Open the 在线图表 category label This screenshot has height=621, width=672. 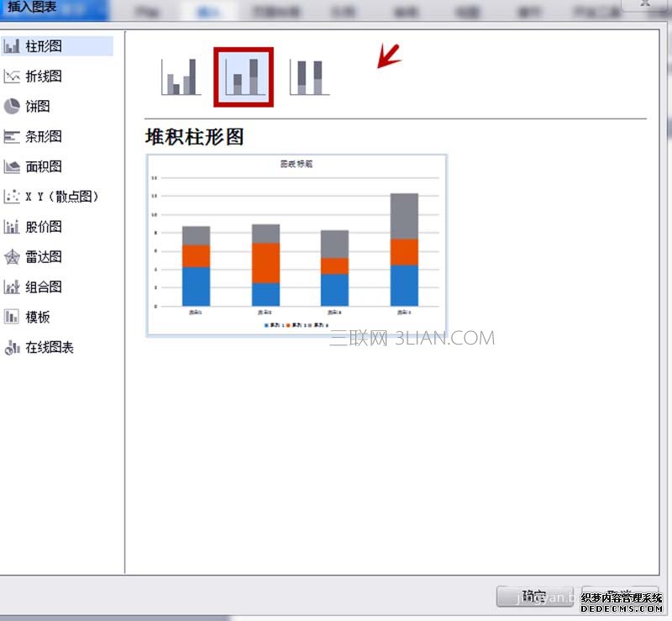tap(50, 347)
